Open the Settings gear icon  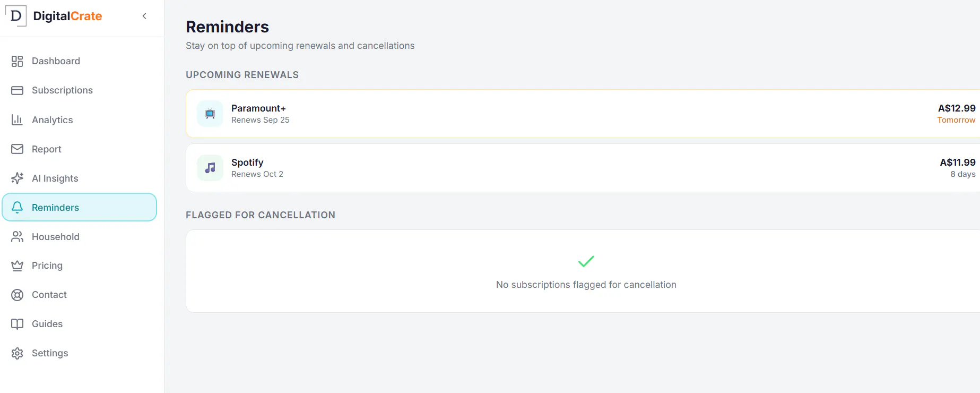pos(17,353)
